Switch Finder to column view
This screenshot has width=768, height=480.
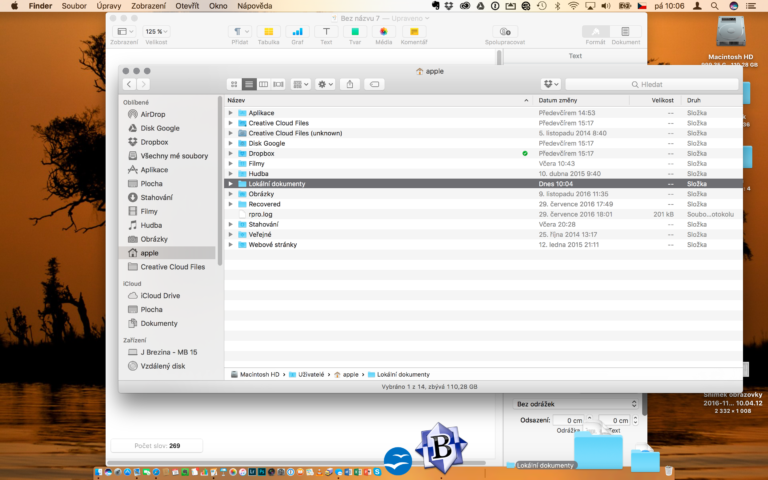coord(264,84)
